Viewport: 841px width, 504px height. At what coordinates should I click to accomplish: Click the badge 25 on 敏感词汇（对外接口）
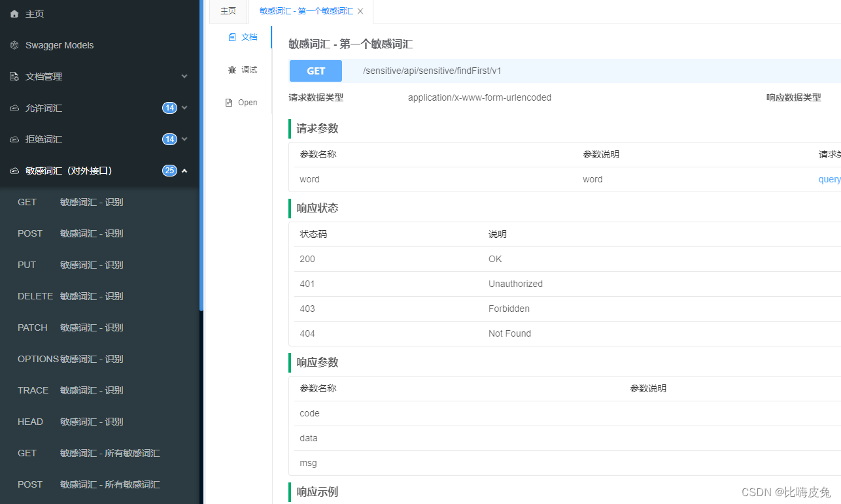[169, 171]
